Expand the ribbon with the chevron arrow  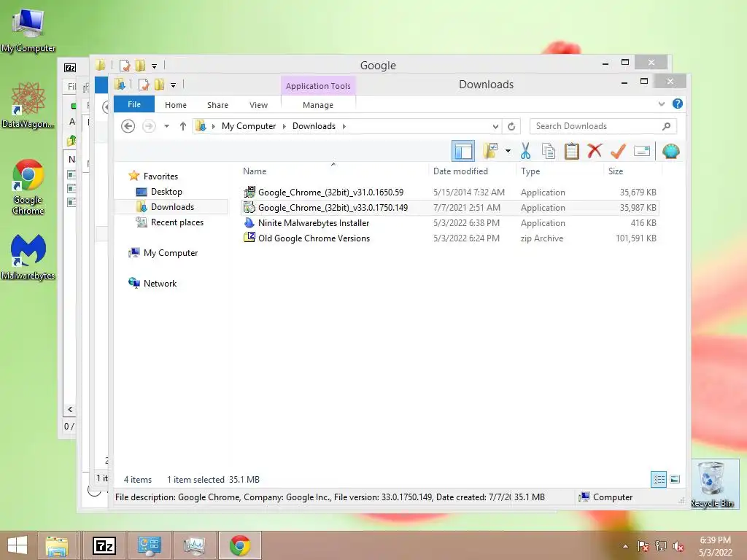click(661, 104)
